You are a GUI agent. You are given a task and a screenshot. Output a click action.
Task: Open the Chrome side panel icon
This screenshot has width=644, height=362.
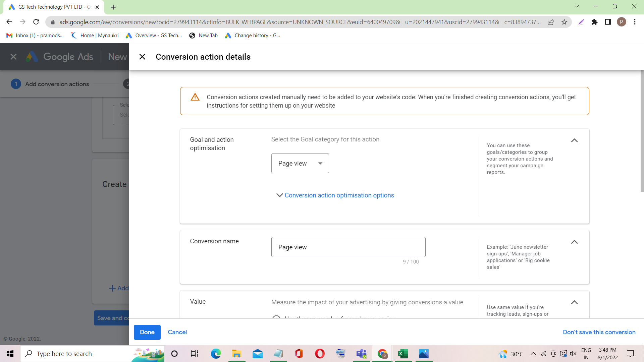pyautogui.click(x=608, y=22)
